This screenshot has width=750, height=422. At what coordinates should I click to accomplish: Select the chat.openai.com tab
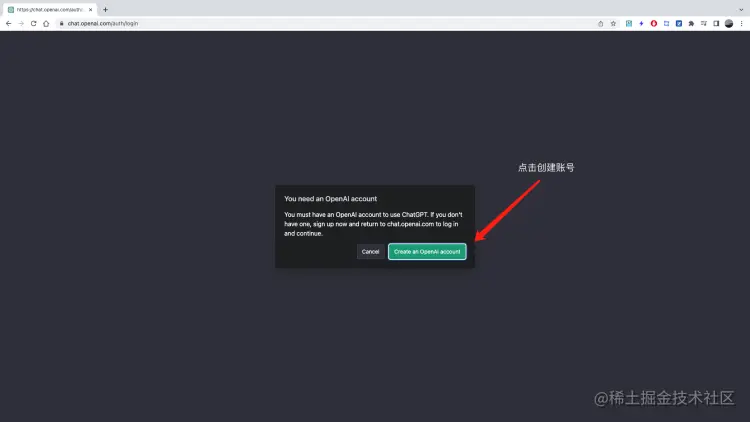(50, 10)
